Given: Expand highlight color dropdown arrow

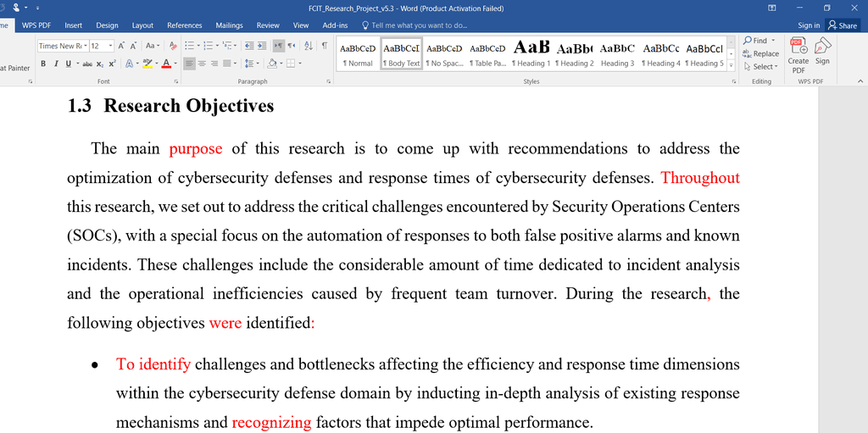Looking at the screenshot, I should pos(157,64).
